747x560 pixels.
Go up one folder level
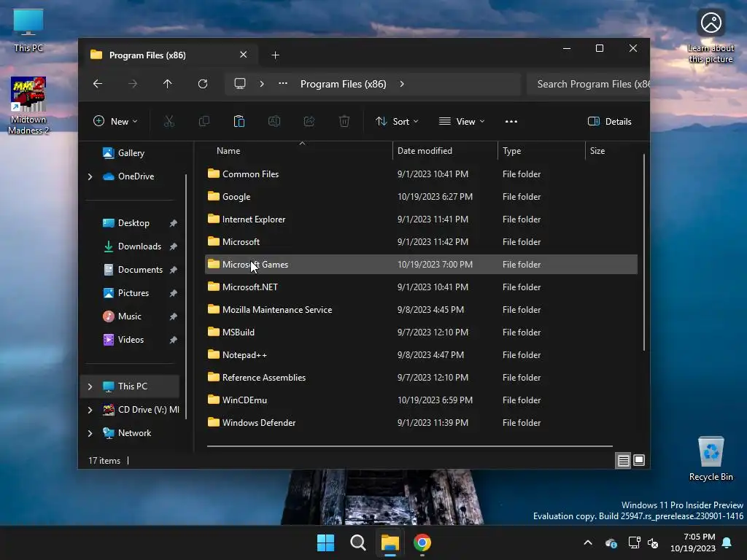tap(167, 84)
